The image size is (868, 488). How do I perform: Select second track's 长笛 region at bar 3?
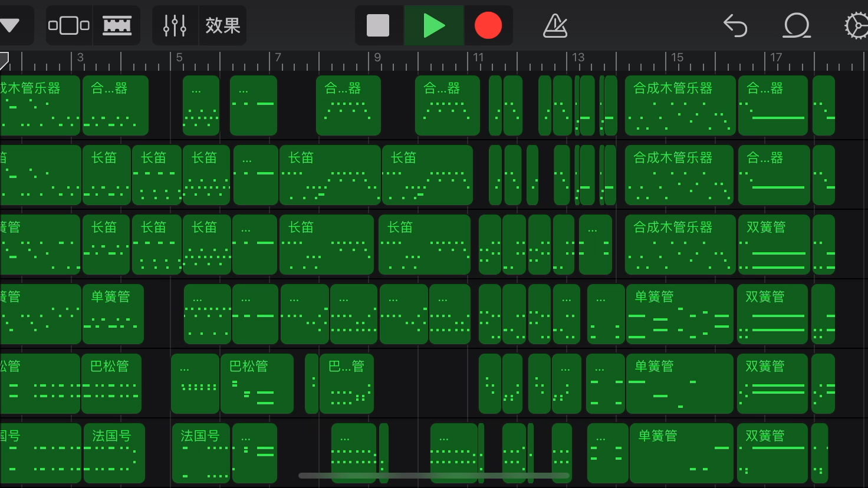click(x=107, y=175)
